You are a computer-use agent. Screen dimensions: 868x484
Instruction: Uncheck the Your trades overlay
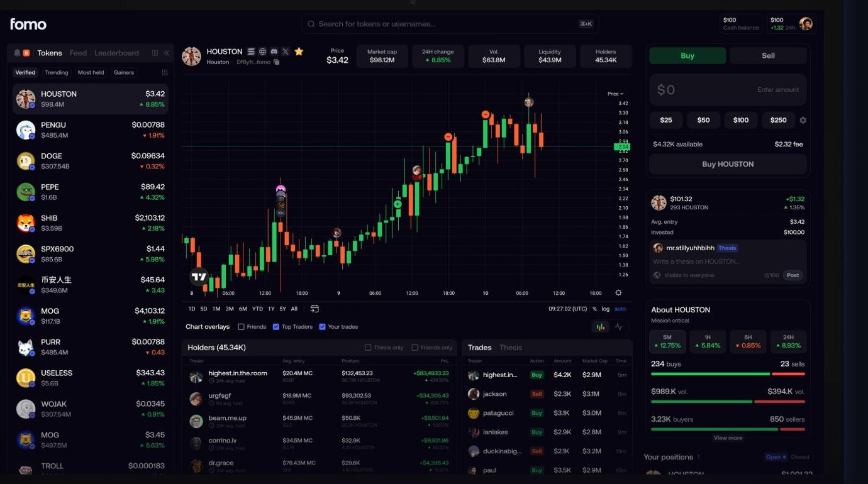322,327
